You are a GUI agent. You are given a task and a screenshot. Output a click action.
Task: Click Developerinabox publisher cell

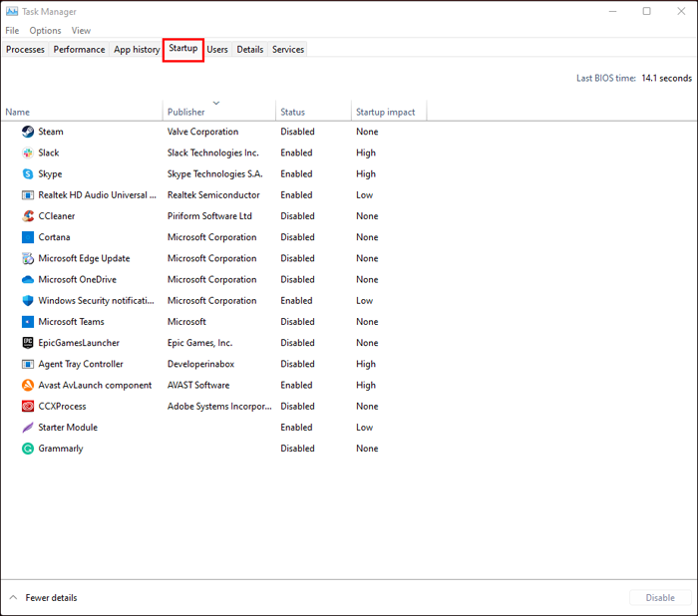click(x=200, y=364)
